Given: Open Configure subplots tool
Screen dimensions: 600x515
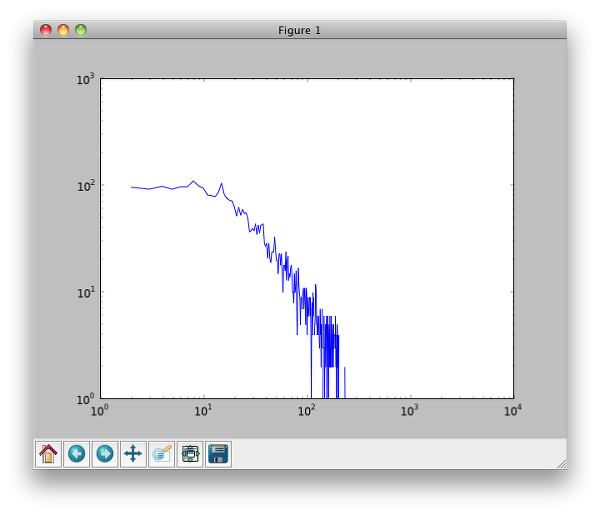Looking at the screenshot, I should [190, 454].
